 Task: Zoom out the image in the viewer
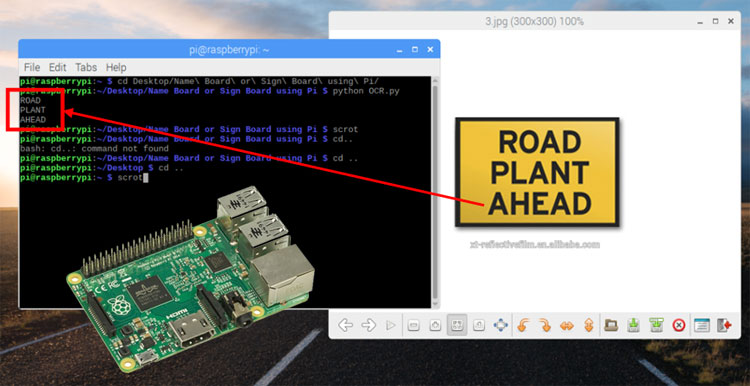click(x=414, y=326)
